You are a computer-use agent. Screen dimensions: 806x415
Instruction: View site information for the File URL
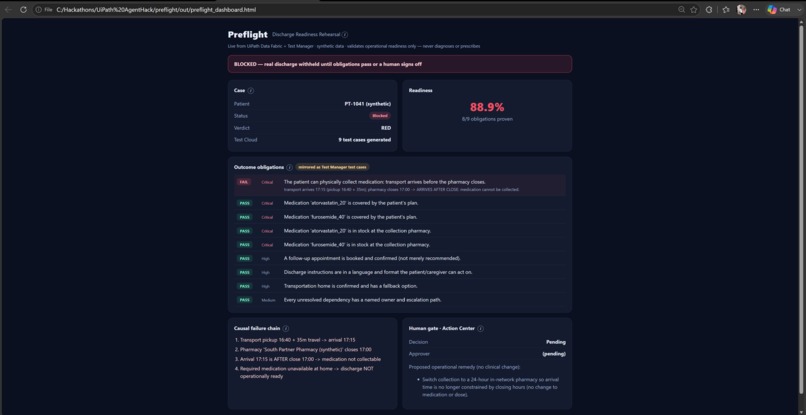44,10
